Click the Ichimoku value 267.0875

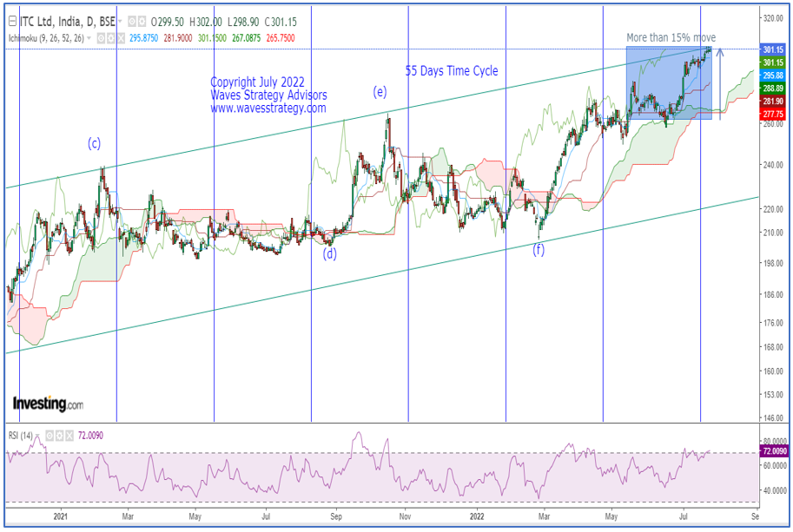pyautogui.click(x=247, y=38)
